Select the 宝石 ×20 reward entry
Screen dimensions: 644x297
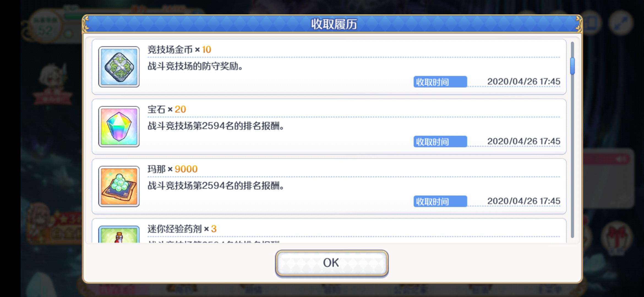coord(329,127)
